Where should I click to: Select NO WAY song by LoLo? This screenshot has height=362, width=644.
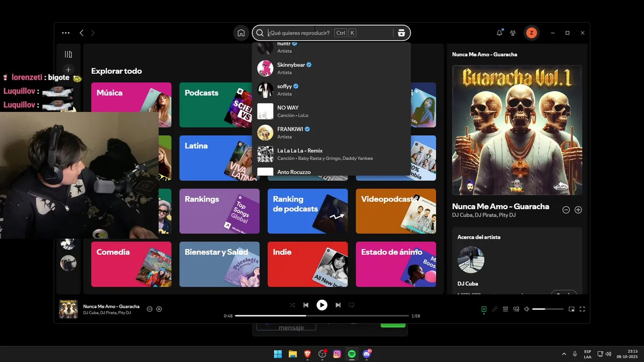tap(332, 111)
